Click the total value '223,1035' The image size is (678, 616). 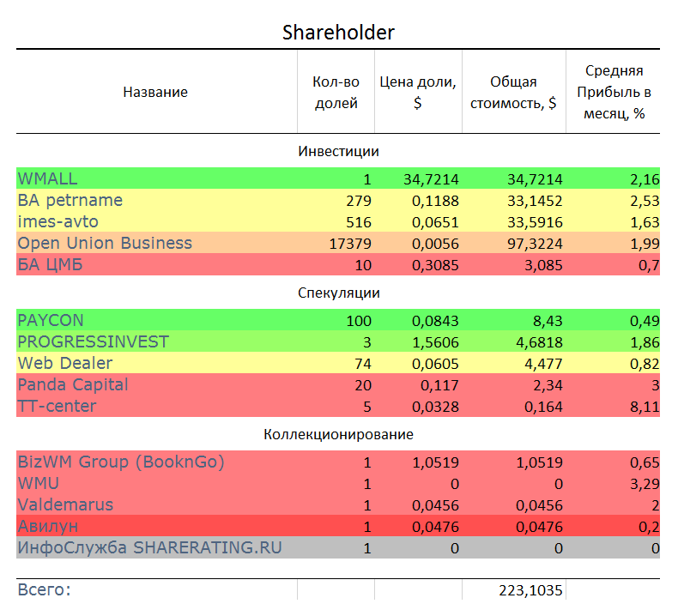point(530,590)
